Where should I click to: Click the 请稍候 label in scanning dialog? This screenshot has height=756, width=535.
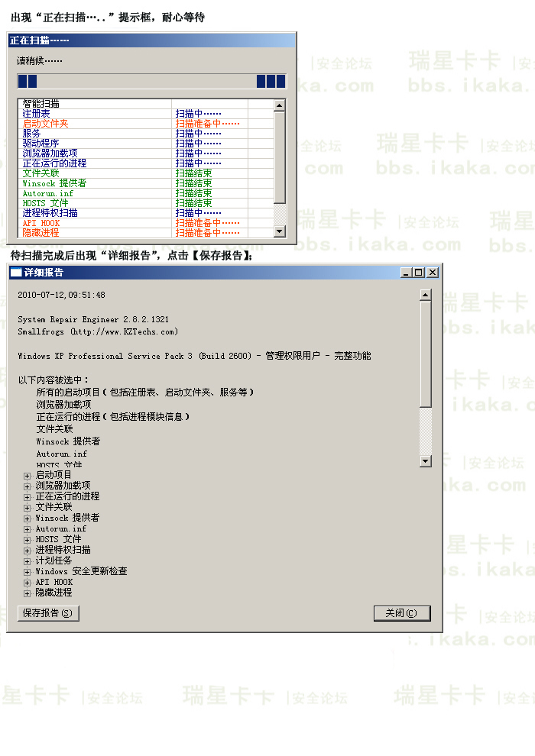point(40,61)
